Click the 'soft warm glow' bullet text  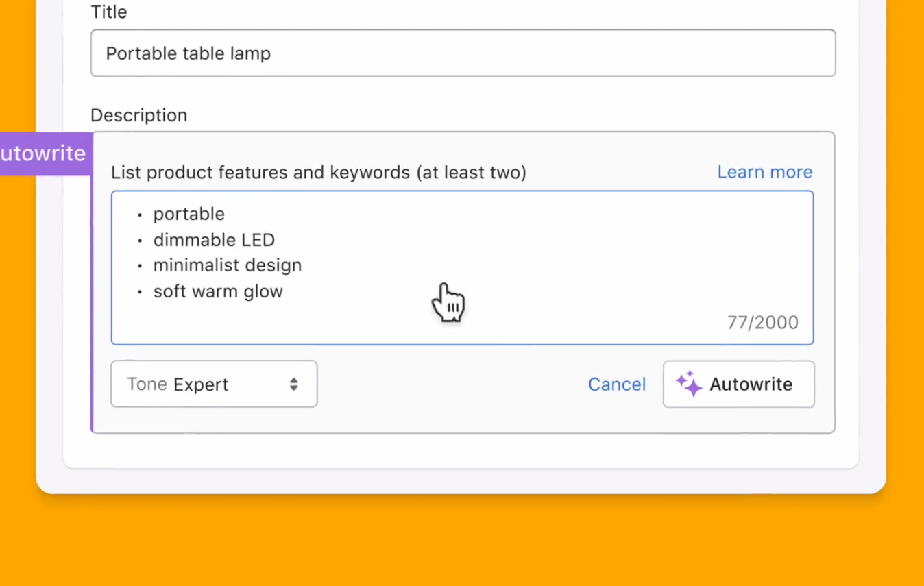pos(218,291)
